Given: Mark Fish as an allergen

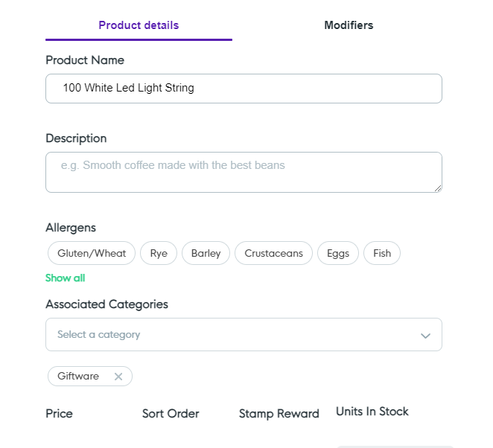Looking at the screenshot, I should pos(382,253).
